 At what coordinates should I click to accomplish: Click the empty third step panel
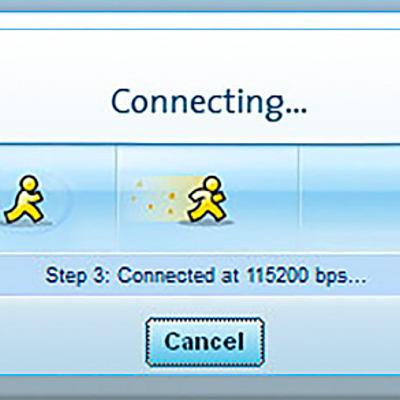pyautogui.click(x=349, y=199)
